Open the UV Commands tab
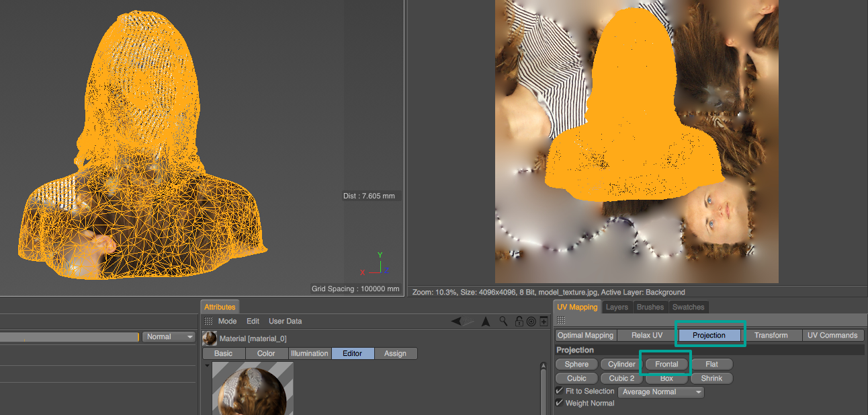The image size is (868, 415). pos(833,335)
